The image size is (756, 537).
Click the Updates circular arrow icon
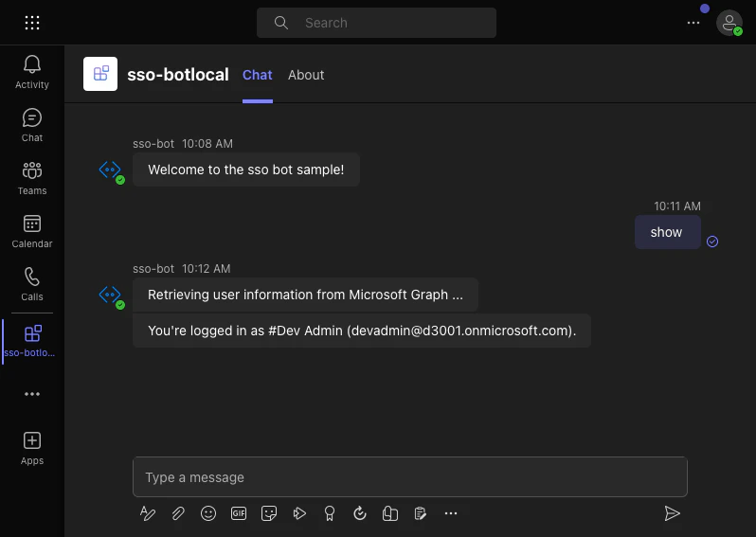(360, 513)
